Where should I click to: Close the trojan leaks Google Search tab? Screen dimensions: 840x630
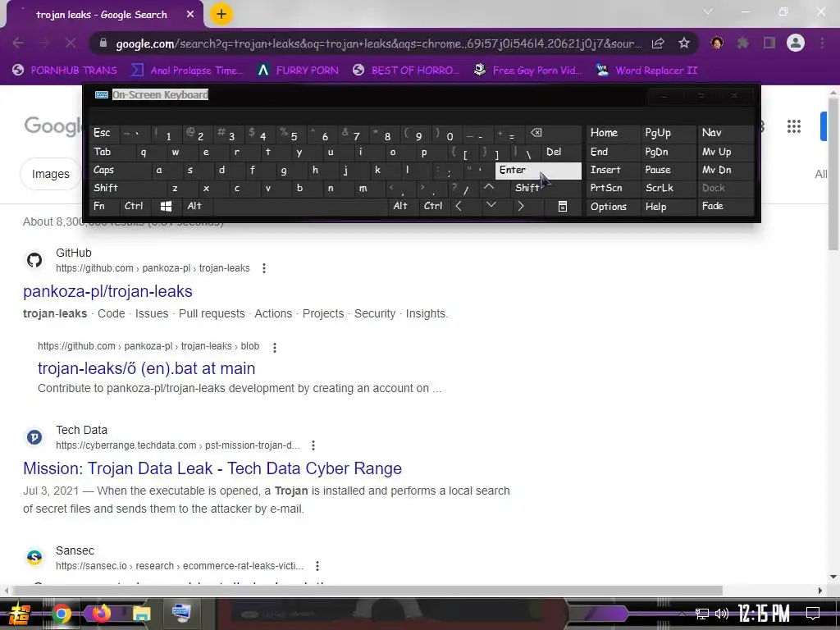pyautogui.click(x=190, y=15)
